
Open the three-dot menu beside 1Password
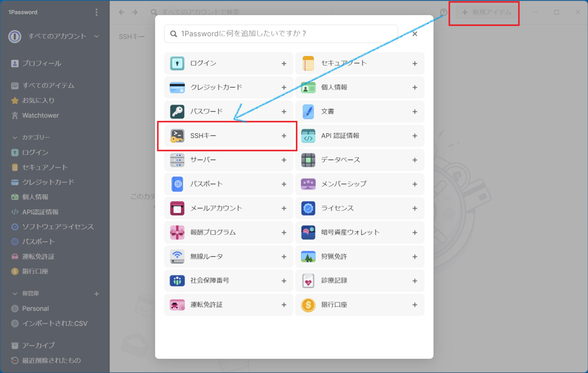pos(97,12)
